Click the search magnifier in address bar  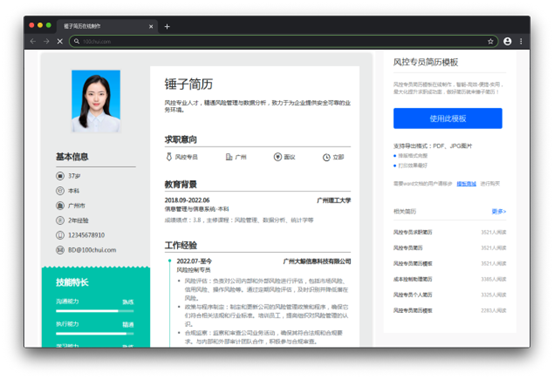tap(77, 41)
